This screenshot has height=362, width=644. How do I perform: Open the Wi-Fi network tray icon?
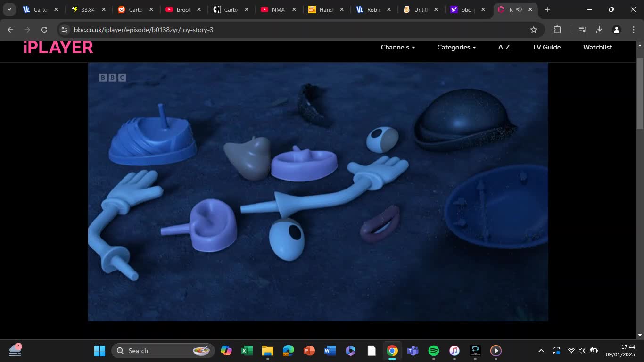(571, 351)
